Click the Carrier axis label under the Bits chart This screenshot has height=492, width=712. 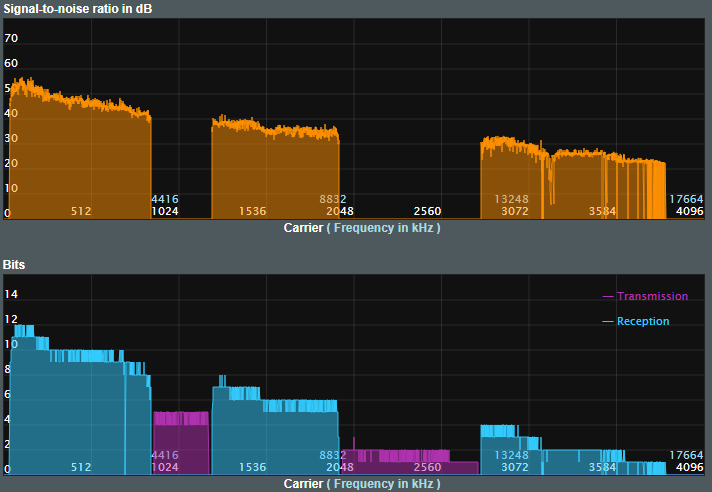pyautogui.click(x=303, y=483)
